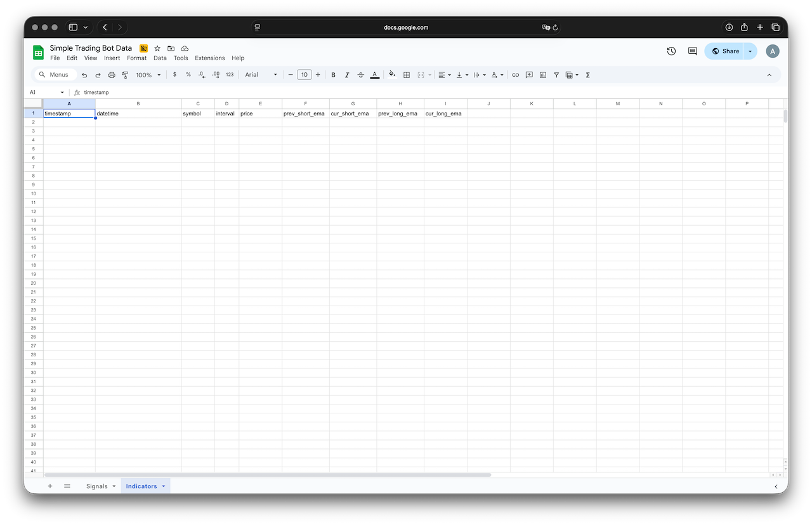Open the Extensions menu

pos(209,58)
